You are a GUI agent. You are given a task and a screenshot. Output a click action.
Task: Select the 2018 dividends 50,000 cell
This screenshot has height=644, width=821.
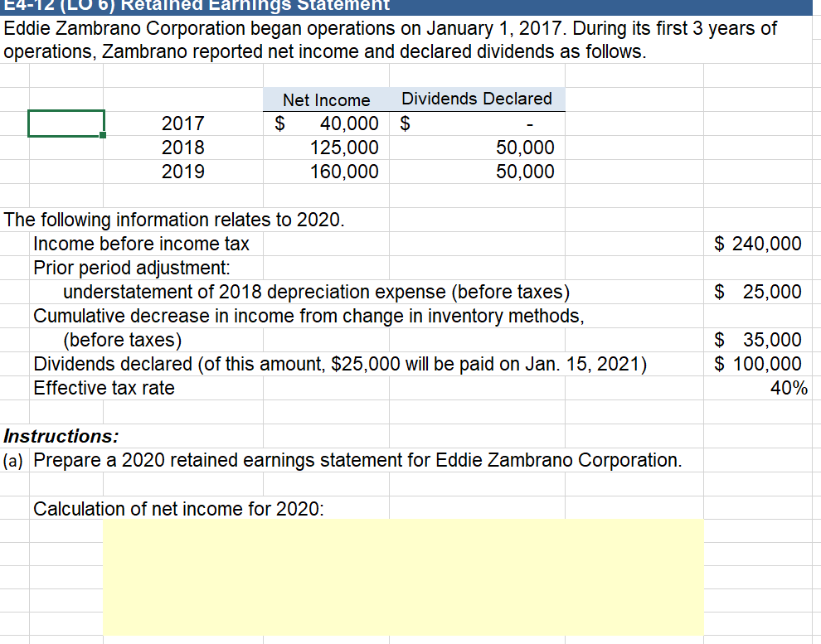477,148
